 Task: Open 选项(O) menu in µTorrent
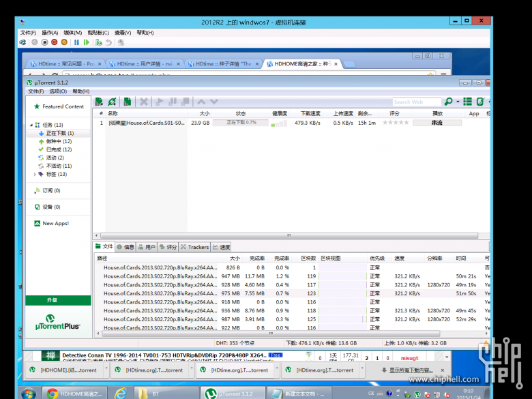pos(58,91)
